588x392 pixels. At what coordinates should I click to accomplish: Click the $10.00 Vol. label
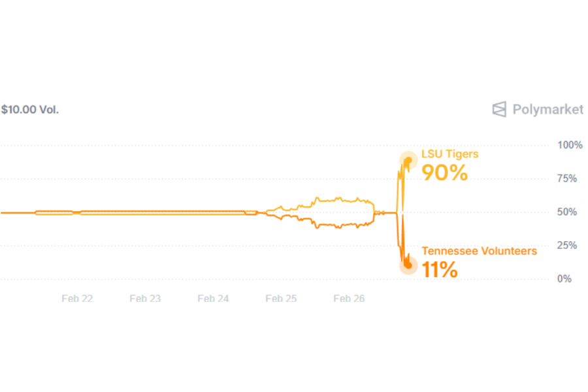[x=30, y=110]
